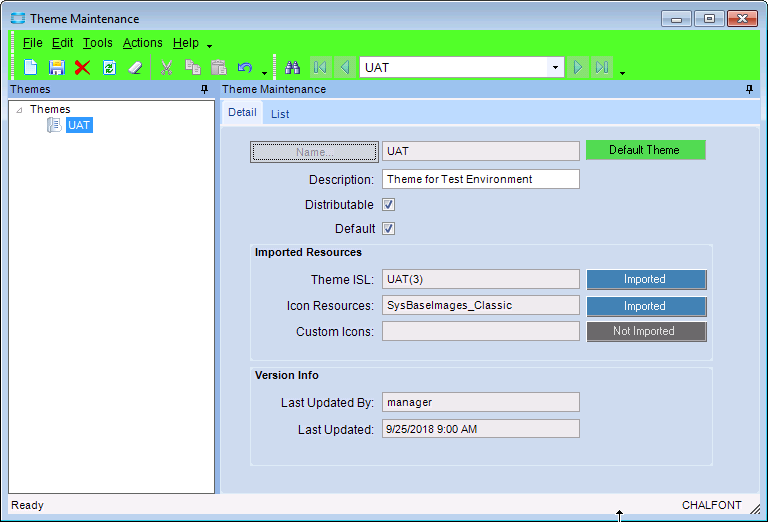Image resolution: width=768 pixels, height=522 pixels.
Task: Click the eraser Clear icon
Action: tap(135, 67)
